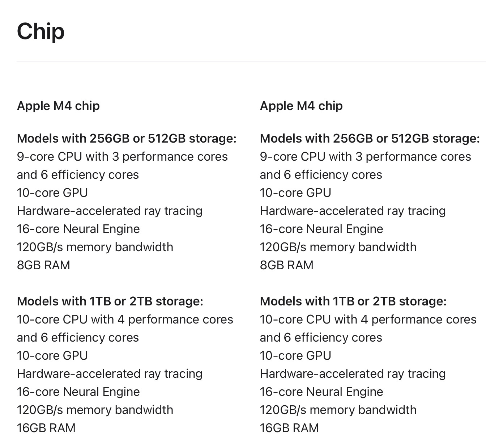Click the left column "Apple M4 chip" title

click(x=58, y=106)
